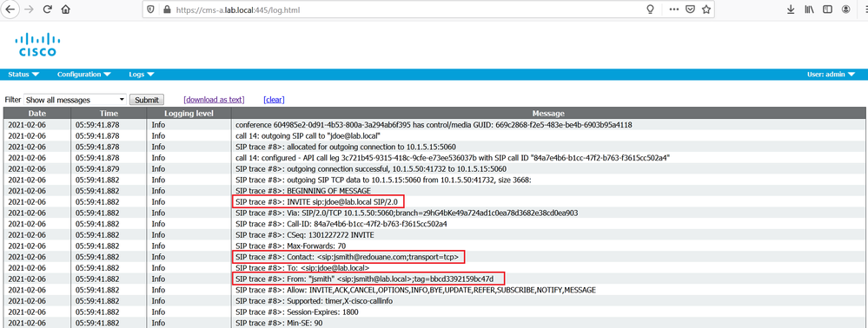Open the Show all messages filter dropdown
868x328 pixels.
point(76,100)
